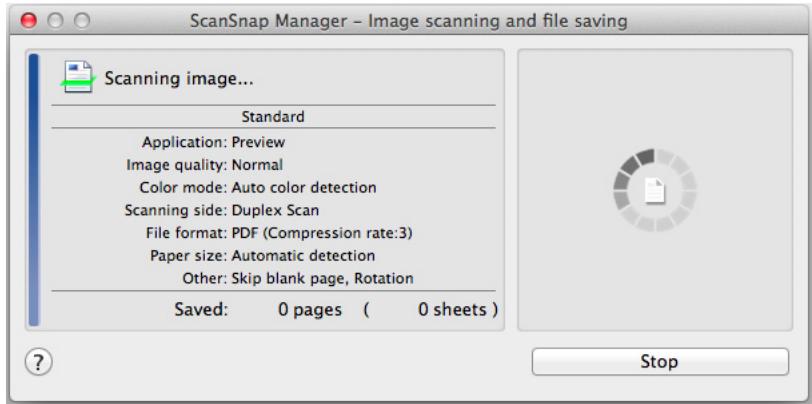Viewport: 812px width, 404px height.
Task: Open help via the question mark icon
Action: (x=39, y=362)
